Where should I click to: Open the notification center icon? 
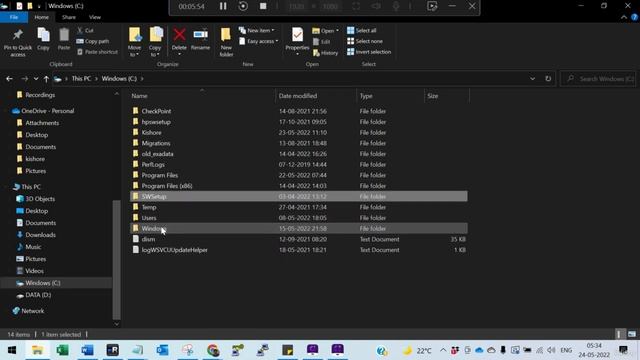(x=623, y=350)
